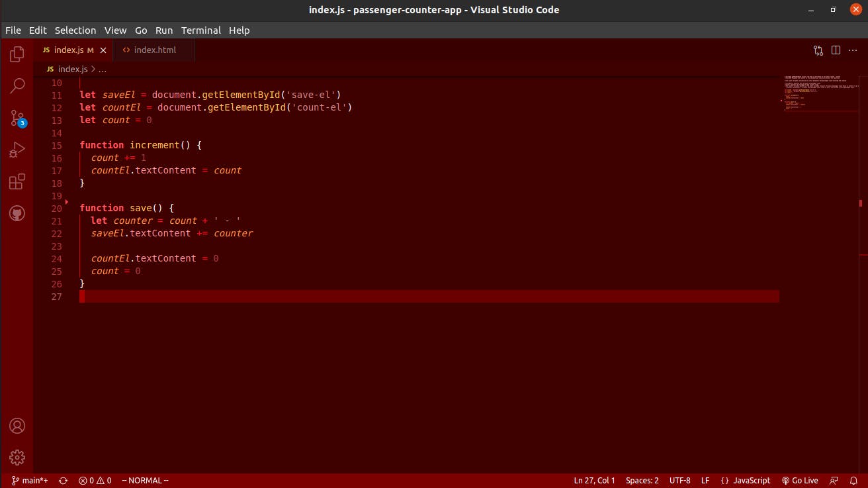Click Open Changes icon in editor toolbar
The width and height of the screenshot is (868, 488).
coord(818,50)
